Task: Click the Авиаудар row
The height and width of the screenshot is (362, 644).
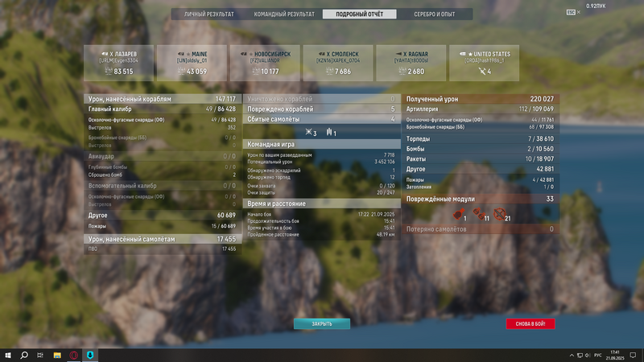Action: coord(163,156)
